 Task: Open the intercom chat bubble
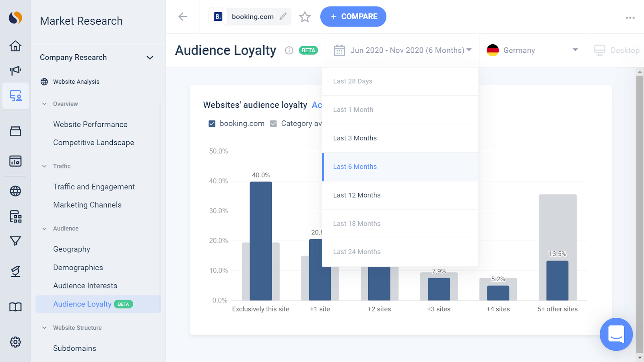(x=616, y=334)
